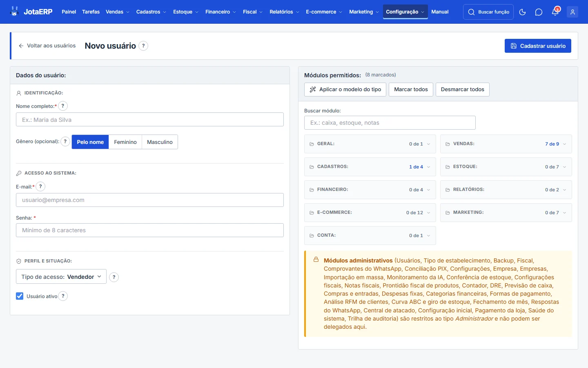Open notifications bell icon
Screen dimensions: 588x368
(x=555, y=12)
